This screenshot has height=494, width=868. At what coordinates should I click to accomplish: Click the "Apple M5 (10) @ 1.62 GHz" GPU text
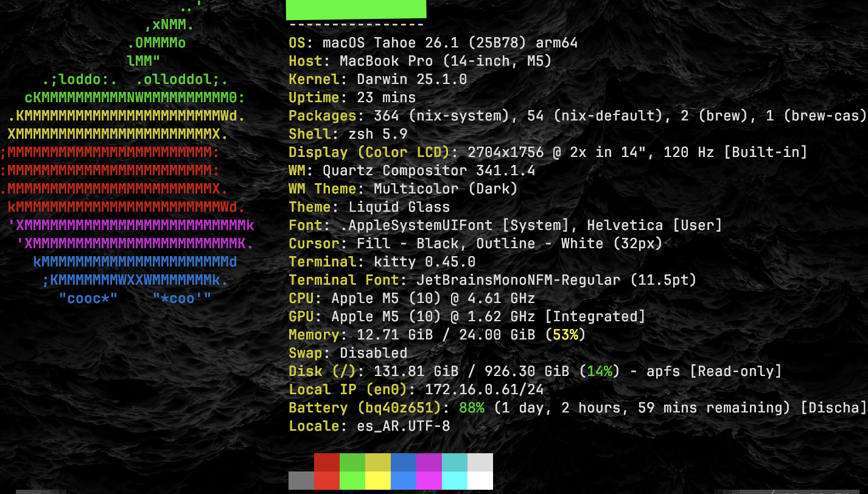click(433, 316)
